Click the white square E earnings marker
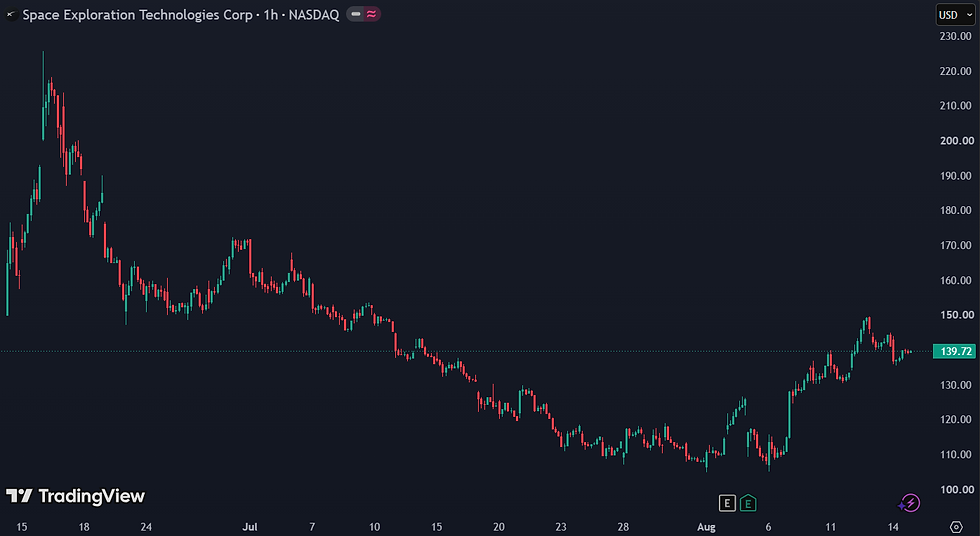Screen dimensions: 980x536 pos(727,503)
